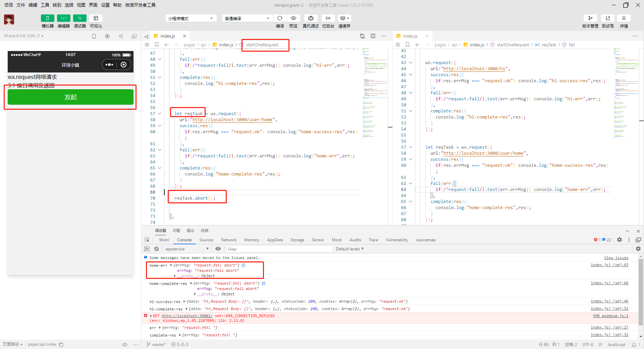
Task: Click the simulator record icon
Action: tap(107, 36)
